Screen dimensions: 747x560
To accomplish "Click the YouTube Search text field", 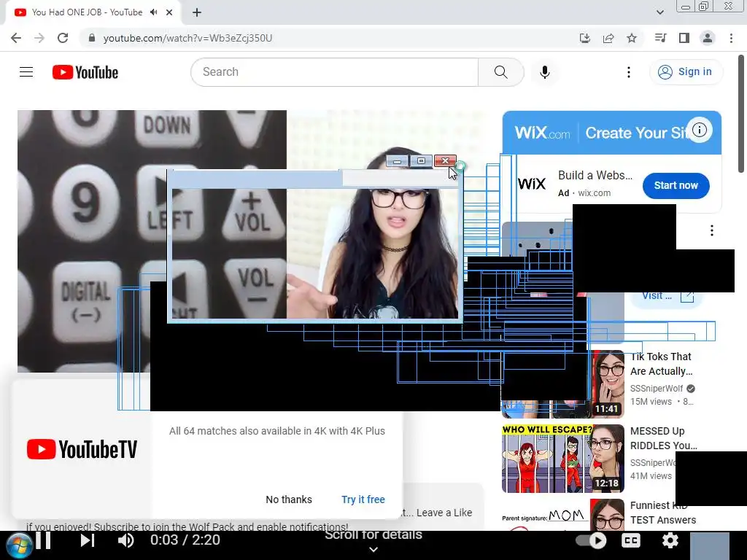I will [334, 72].
